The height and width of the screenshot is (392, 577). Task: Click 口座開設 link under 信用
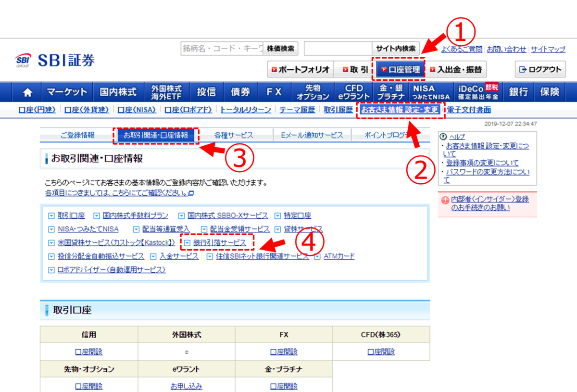(x=88, y=352)
